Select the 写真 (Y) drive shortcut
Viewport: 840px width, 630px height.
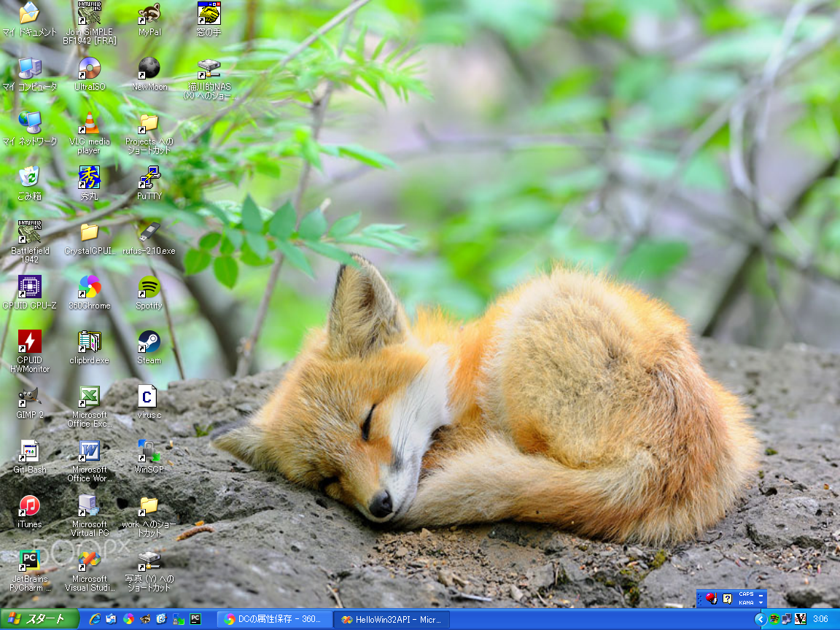(x=149, y=570)
